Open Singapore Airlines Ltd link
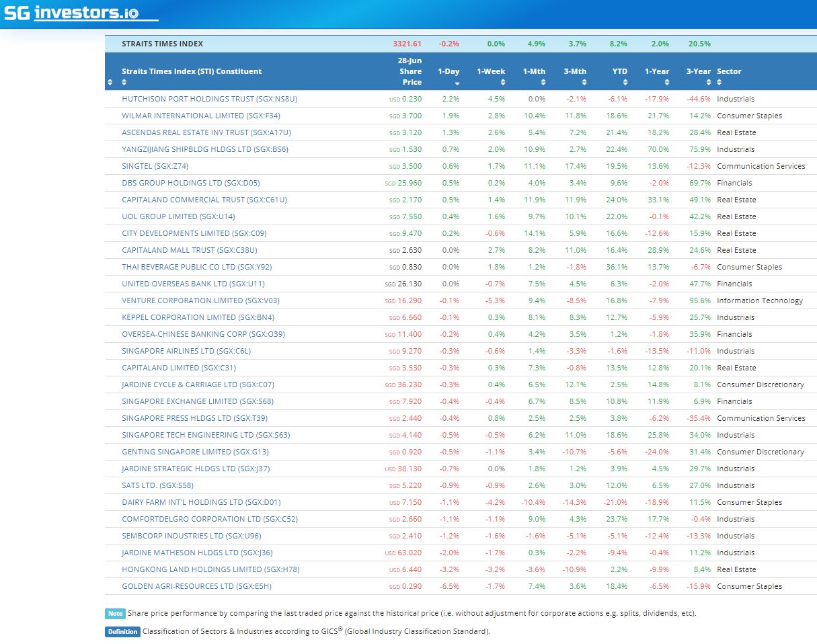Image resolution: width=817 pixels, height=644 pixels. [186, 351]
